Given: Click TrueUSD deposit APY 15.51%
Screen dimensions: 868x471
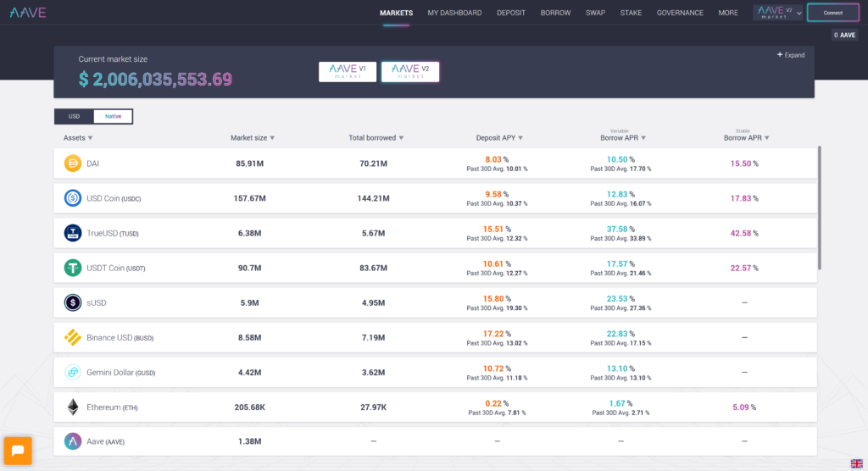Looking at the screenshot, I should pyautogui.click(x=497, y=229).
